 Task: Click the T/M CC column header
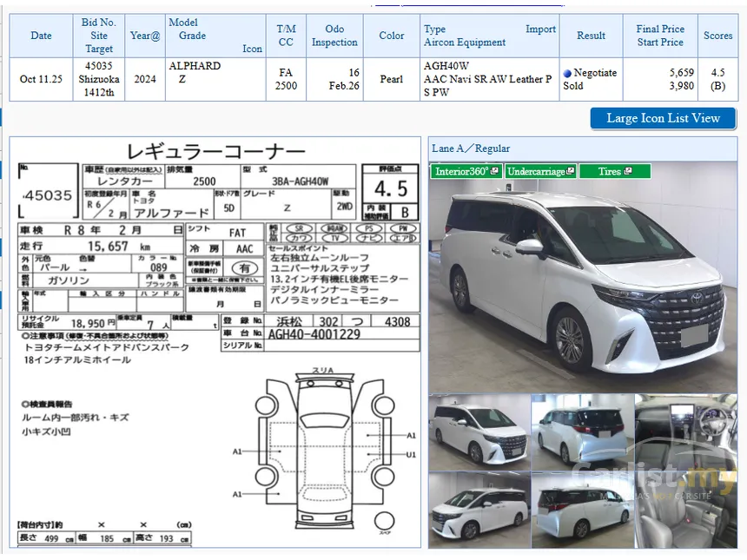coord(286,36)
